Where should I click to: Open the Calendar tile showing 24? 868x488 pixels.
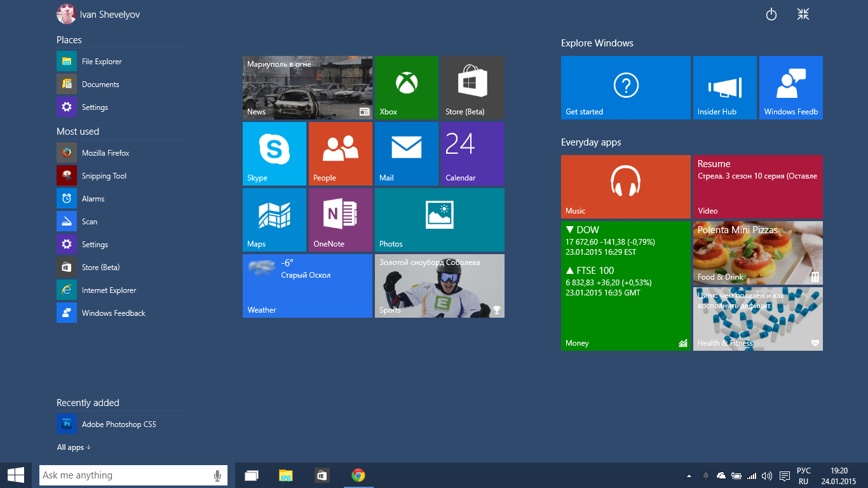pos(473,154)
